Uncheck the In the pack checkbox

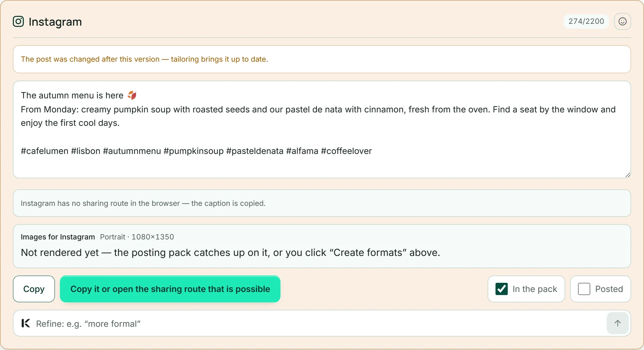pyautogui.click(x=502, y=289)
